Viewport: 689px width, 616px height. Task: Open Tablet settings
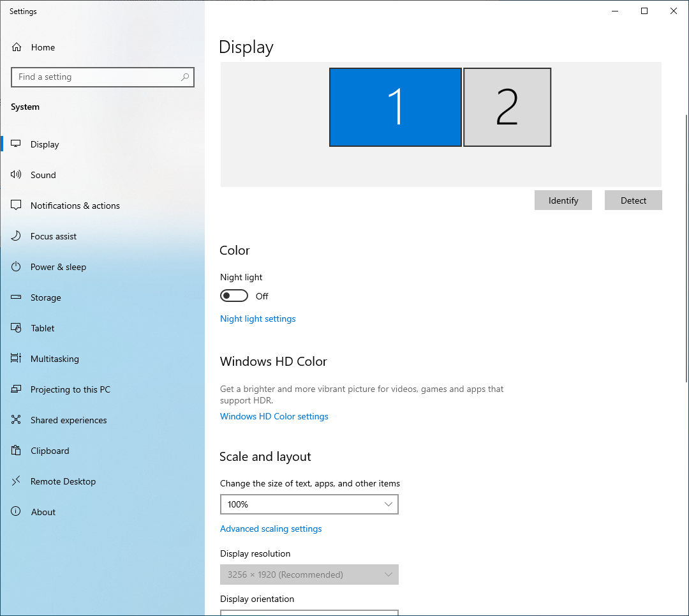pos(41,327)
